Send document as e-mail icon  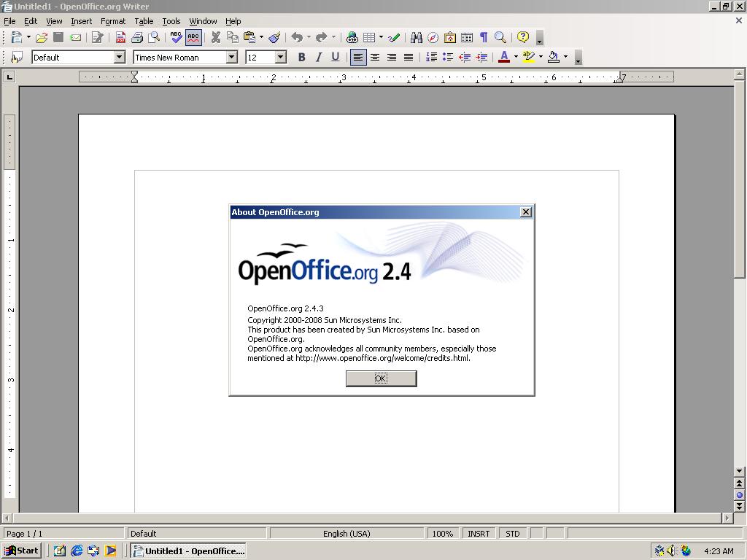[75, 37]
